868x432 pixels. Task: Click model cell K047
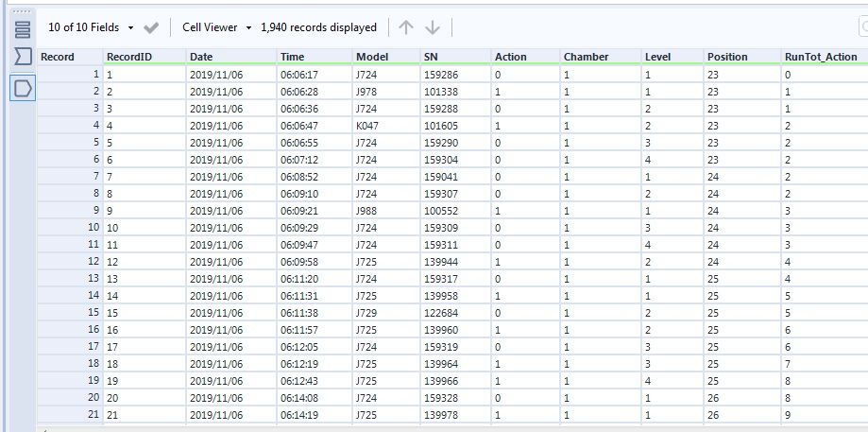pos(386,126)
